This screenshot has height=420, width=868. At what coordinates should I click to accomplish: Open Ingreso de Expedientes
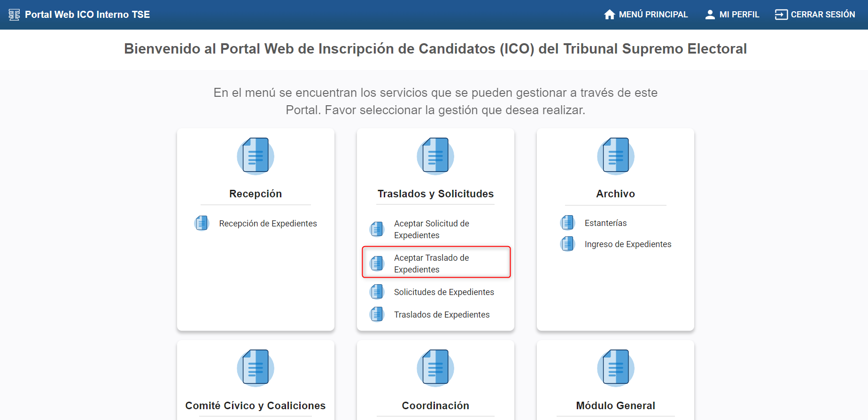[628, 244]
